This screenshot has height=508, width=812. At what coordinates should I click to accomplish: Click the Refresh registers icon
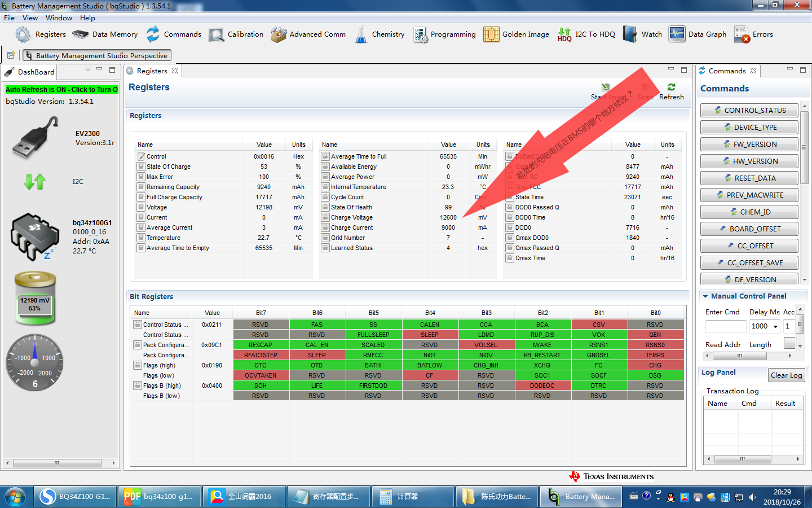pos(671,87)
